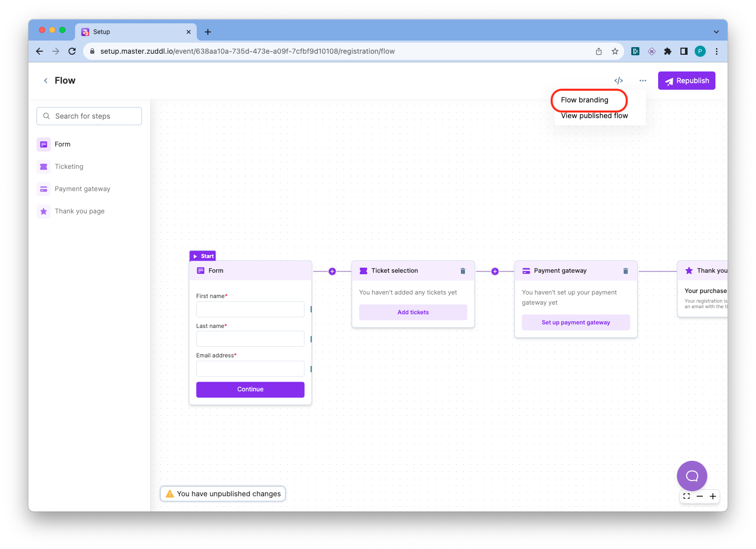Click the Continue button in Form node
Viewport: 756px width, 549px height.
(x=250, y=389)
